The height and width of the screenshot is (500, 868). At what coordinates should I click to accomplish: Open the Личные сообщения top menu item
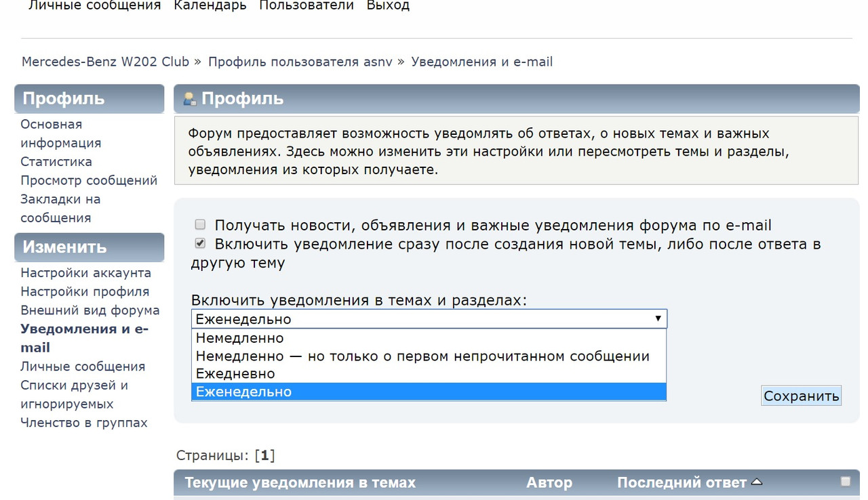tap(94, 5)
